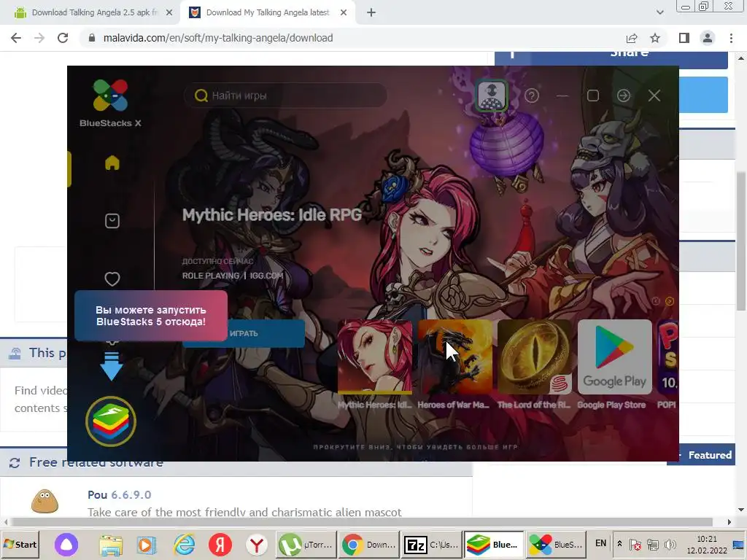Image resolution: width=747 pixels, height=560 pixels.
Task: Open My Games library sidebar icon
Action: point(112,221)
